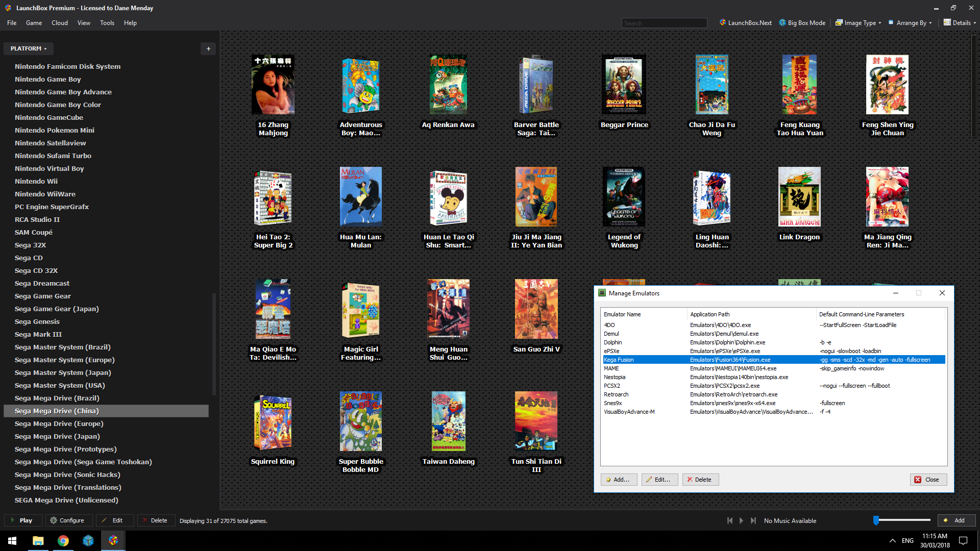The height and width of the screenshot is (551, 980).
Task: Select Taiwan Daheng game cover
Action: click(x=449, y=421)
